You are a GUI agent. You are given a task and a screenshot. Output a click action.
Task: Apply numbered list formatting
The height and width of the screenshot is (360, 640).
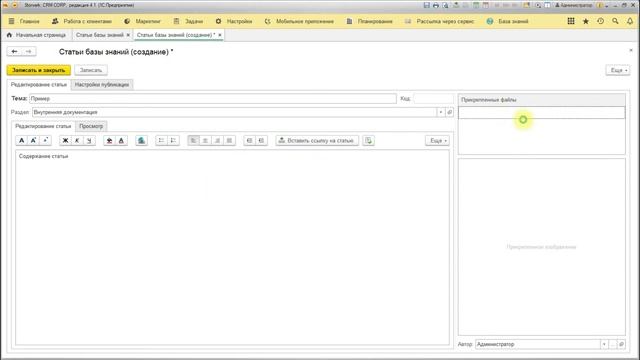tap(173, 140)
